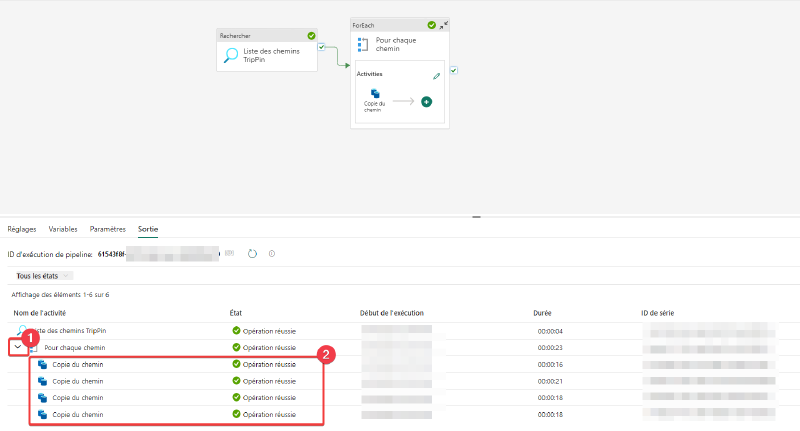The width and height of the screenshot is (800, 431).
Task: Select the 'Pour chaque chemin' label on the ForEach node
Action: point(396,44)
